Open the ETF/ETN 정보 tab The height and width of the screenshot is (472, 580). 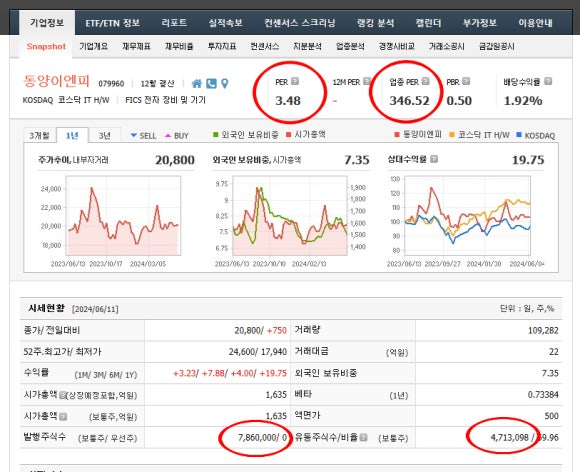coord(112,23)
